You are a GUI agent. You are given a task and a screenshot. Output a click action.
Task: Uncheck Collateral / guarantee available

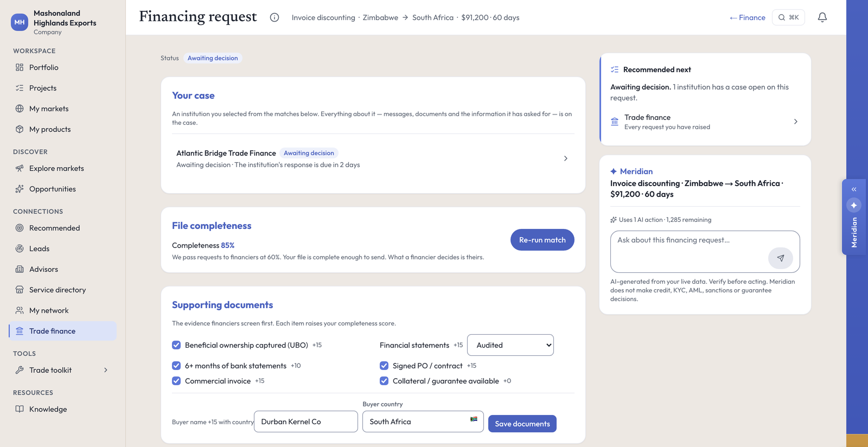(384, 381)
